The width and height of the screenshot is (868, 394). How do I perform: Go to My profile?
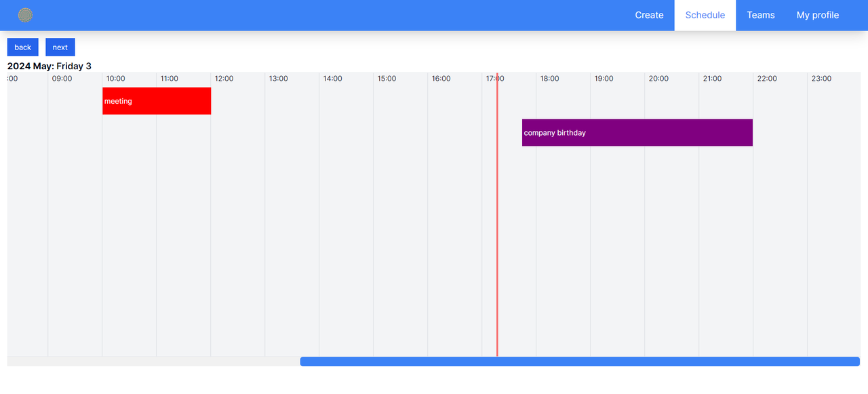point(818,15)
